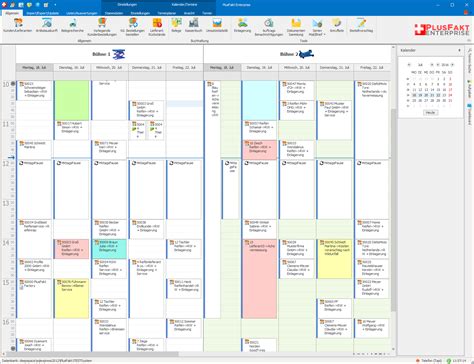This screenshot has width=474, height=364.
Task: Click fourth quick access toolbar icon
Action: click(29, 5)
